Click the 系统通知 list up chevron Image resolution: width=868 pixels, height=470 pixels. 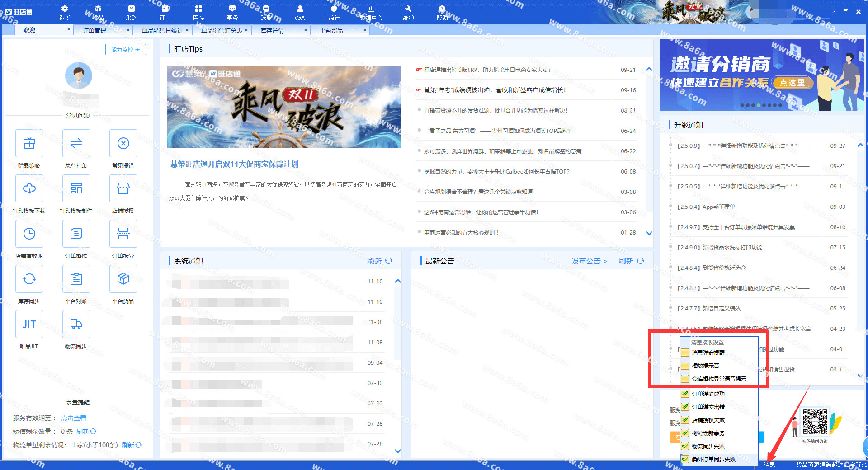click(398, 281)
